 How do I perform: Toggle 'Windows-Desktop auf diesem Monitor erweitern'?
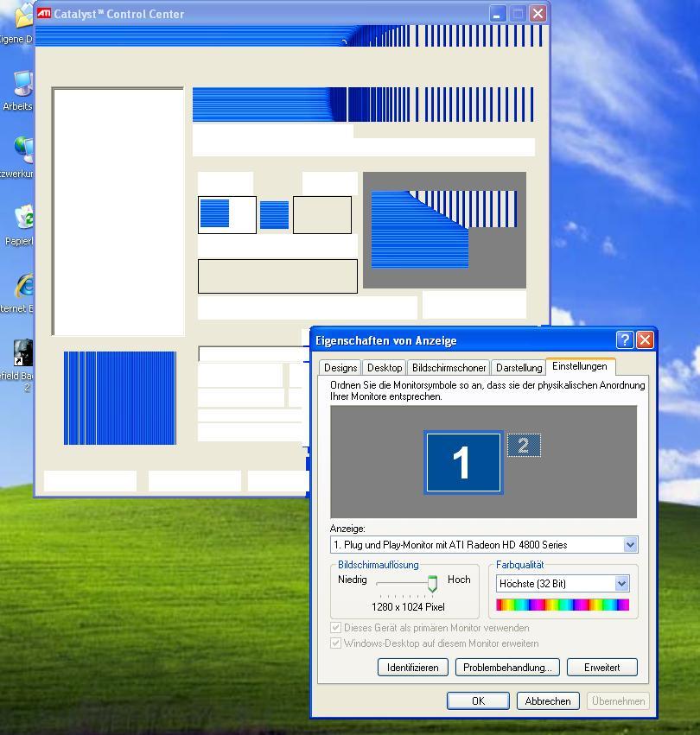pos(335,643)
